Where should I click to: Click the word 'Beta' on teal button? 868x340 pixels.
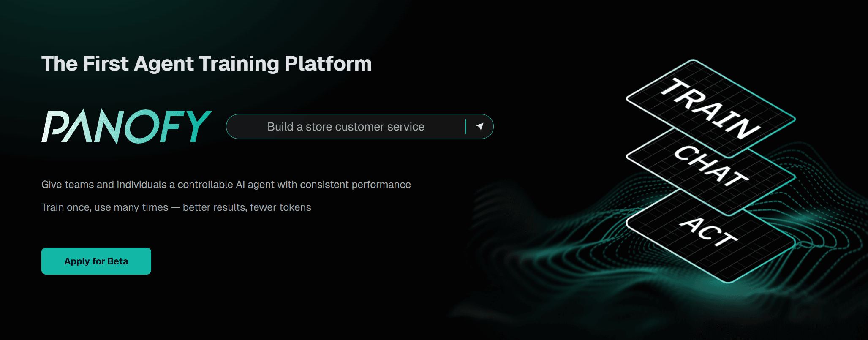(x=118, y=261)
